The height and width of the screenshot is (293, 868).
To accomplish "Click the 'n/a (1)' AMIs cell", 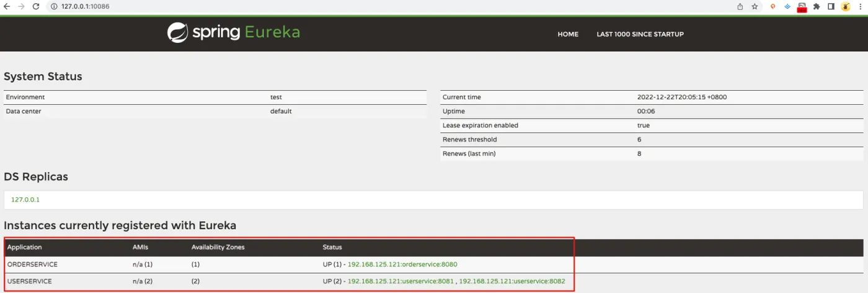I will (142, 264).
